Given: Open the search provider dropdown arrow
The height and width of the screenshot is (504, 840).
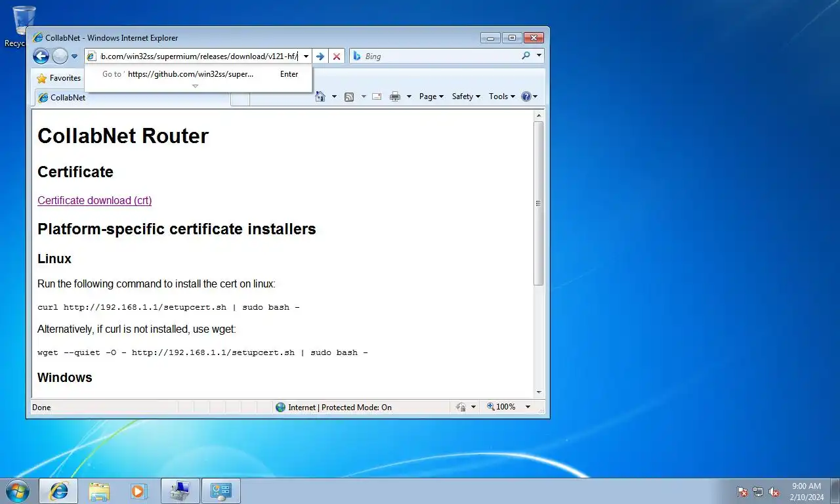Looking at the screenshot, I should pos(539,56).
